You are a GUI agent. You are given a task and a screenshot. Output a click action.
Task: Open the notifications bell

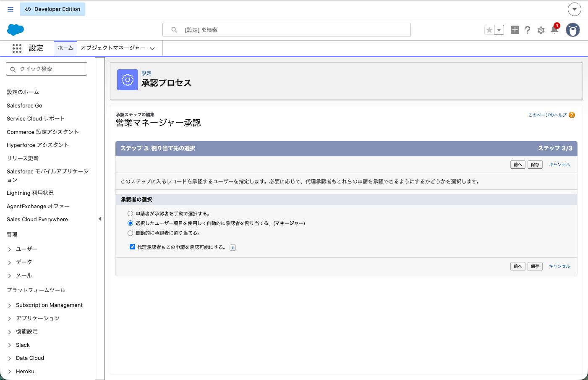[x=554, y=29]
